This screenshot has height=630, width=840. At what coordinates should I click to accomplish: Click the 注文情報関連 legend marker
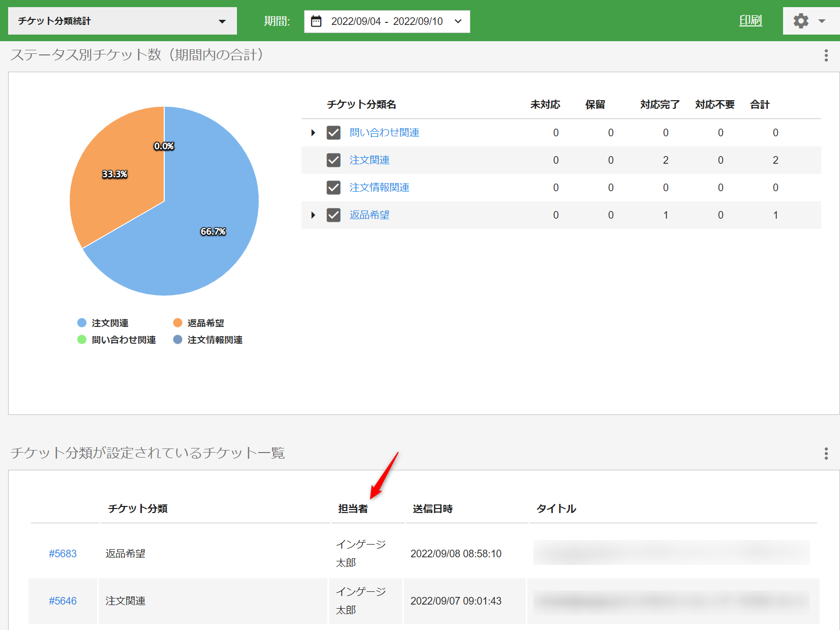(177, 340)
